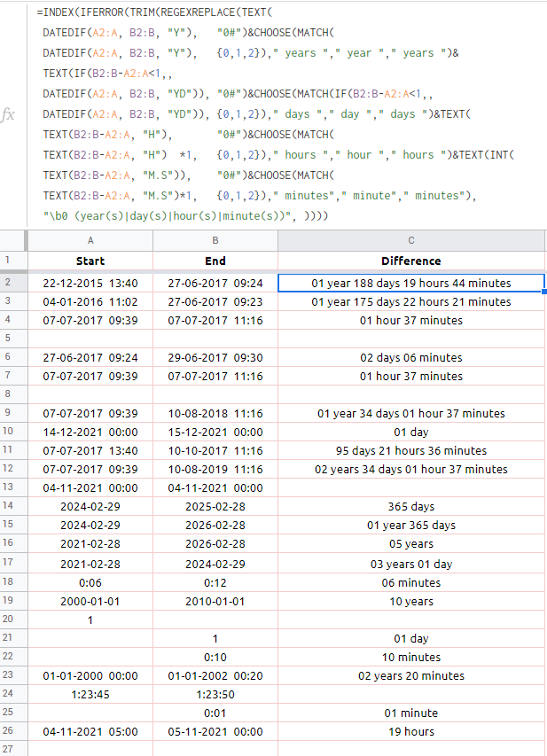Click cell containing 05-11-2021 00:00
This screenshot has height=756, width=547.
coord(215,731)
